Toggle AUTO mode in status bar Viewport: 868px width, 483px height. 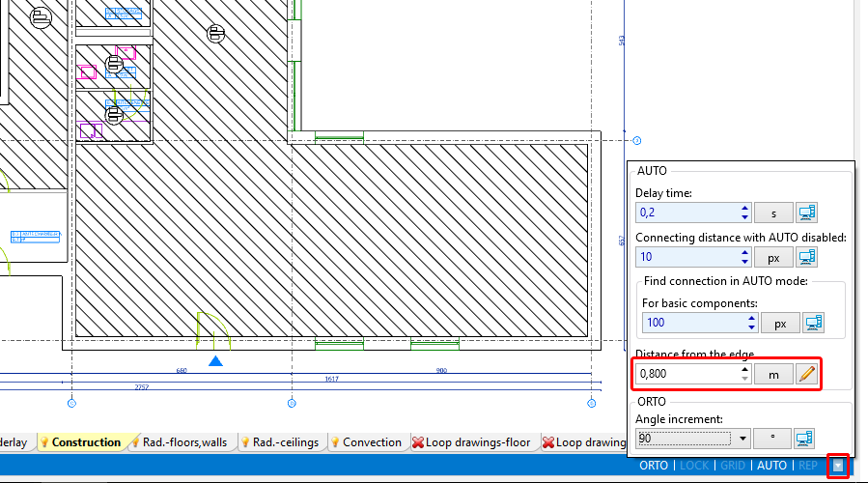coord(770,466)
